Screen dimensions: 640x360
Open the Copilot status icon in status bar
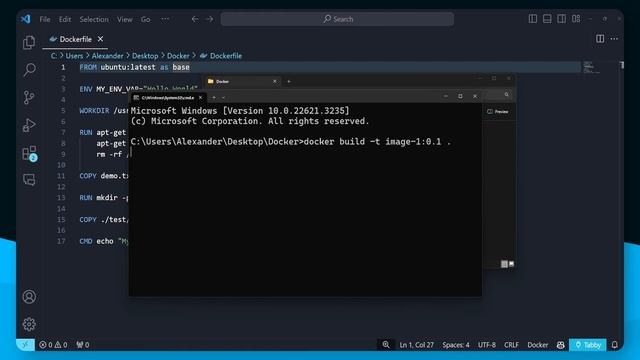tap(560, 345)
